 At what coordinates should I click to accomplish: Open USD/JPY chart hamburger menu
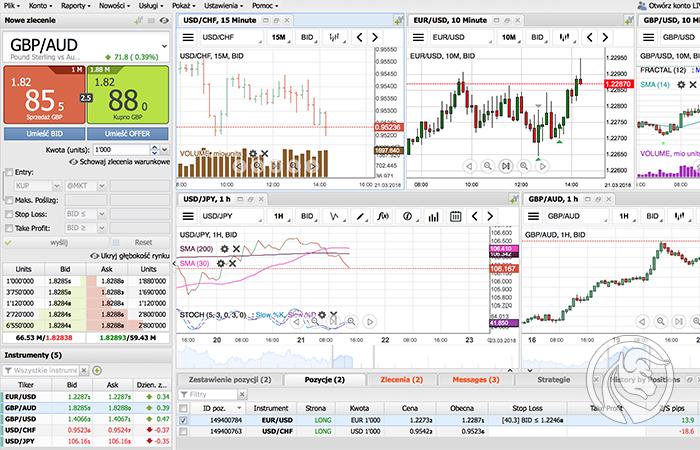point(188,217)
